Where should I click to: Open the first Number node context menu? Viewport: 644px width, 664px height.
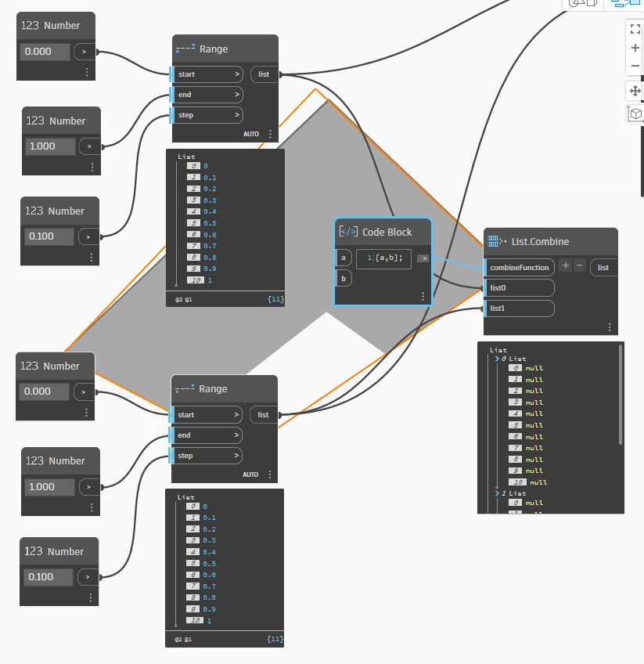(x=85, y=71)
